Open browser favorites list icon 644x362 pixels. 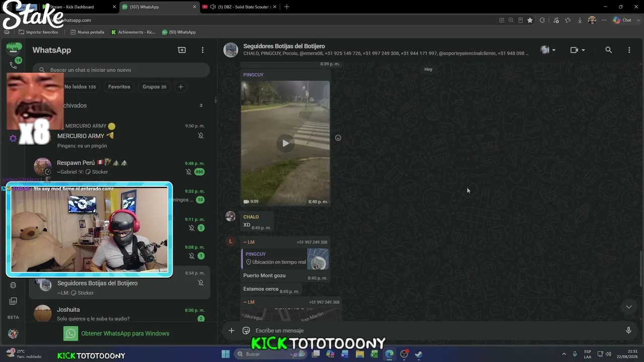click(568, 20)
